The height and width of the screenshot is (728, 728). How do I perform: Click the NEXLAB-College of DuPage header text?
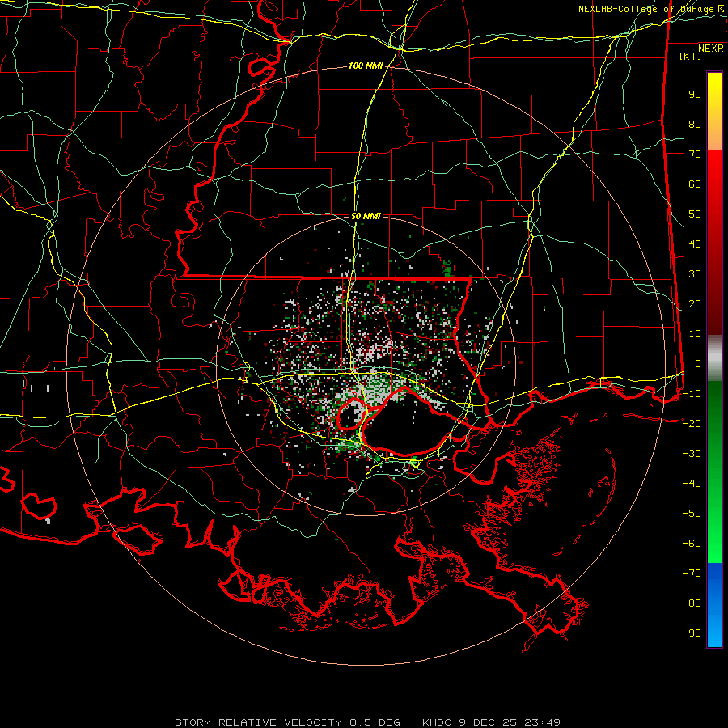point(650,9)
